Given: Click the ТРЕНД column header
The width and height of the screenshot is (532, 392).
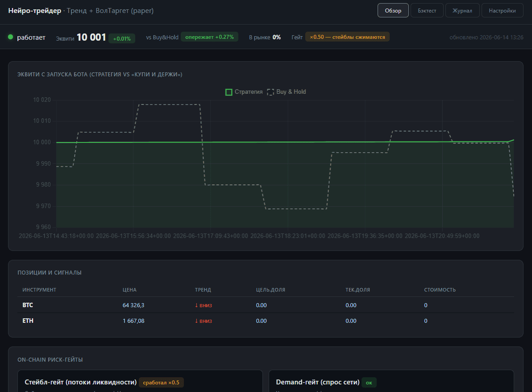Looking at the screenshot, I should click(x=203, y=290).
